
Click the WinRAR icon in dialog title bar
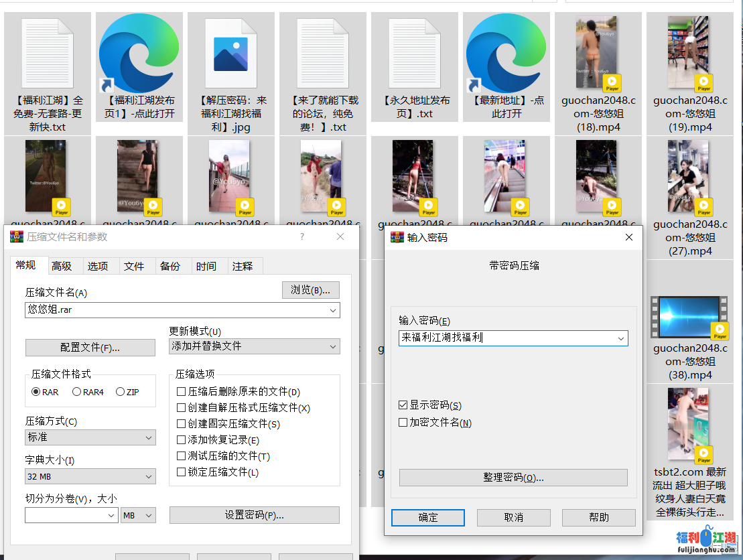click(x=15, y=236)
